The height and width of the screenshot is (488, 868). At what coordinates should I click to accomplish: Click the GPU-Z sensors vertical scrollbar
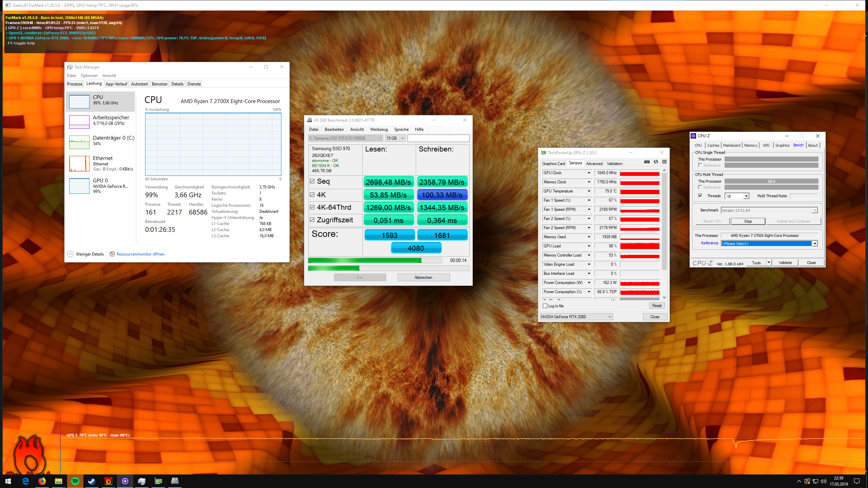(x=664, y=220)
